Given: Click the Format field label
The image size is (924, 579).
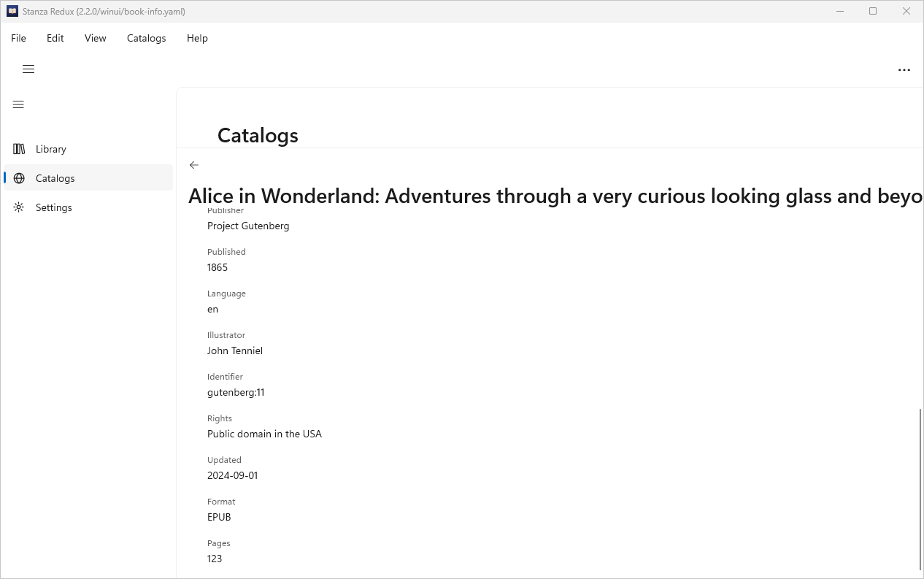Looking at the screenshot, I should coord(221,502).
